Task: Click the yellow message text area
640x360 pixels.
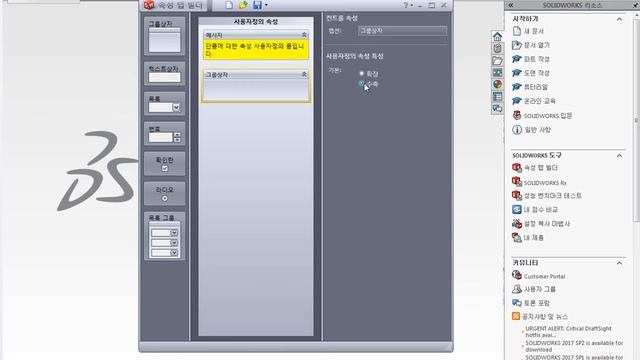Action: [x=256, y=49]
